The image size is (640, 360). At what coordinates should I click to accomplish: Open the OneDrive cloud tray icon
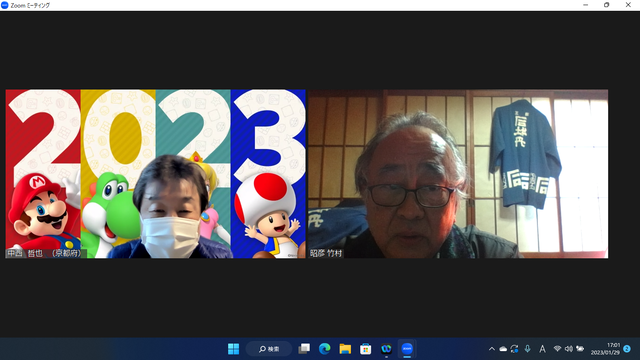click(x=503, y=349)
